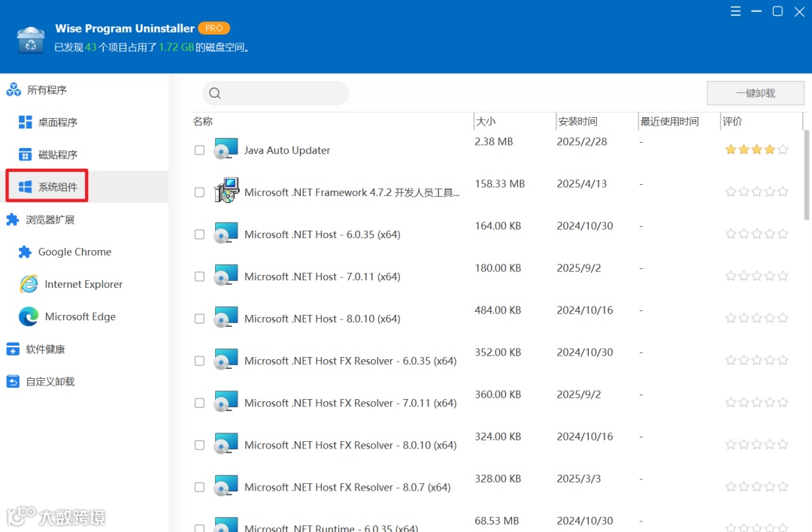The image size is (812, 532).
Task: Rate .NET Host 6.0.35 three stars
Action: tap(756, 234)
